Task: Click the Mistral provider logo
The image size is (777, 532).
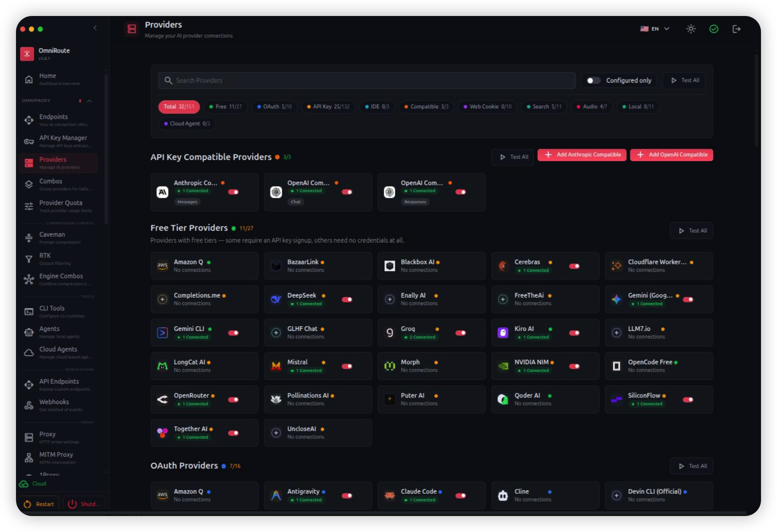Action: [x=276, y=366]
